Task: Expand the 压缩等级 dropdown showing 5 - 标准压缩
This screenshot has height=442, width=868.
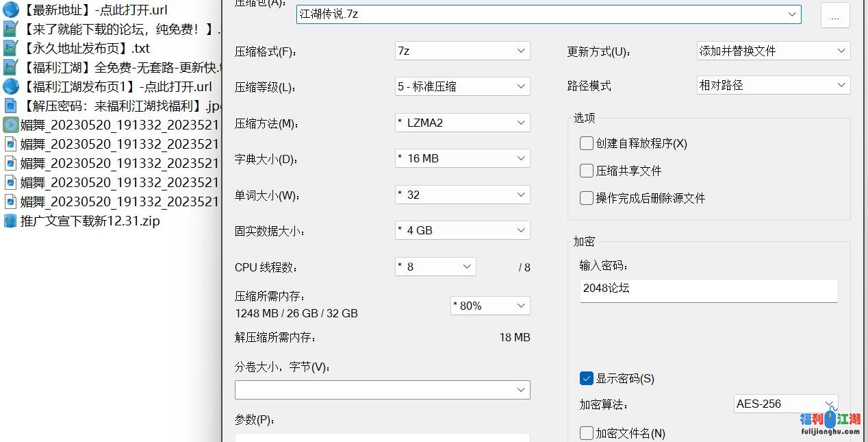Action: coord(462,86)
